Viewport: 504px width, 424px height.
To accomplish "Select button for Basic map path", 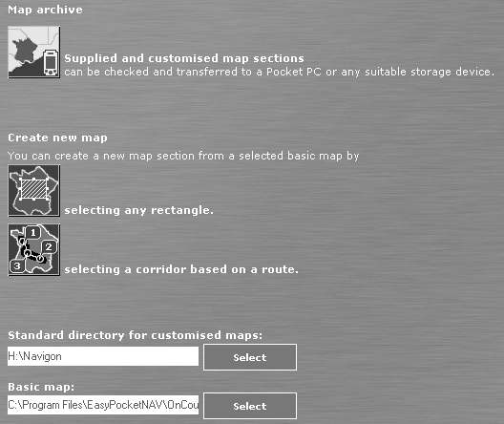I will pos(250,406).
